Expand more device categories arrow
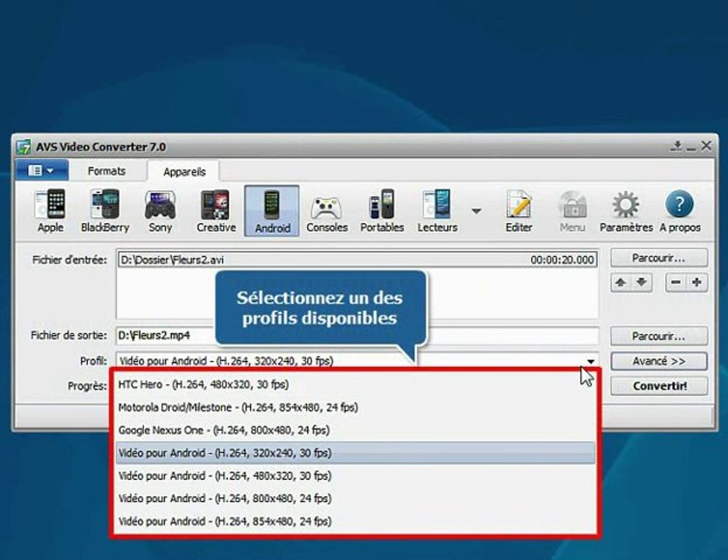The height and width of the screenshot is (560, 728). tap(476, 212)
